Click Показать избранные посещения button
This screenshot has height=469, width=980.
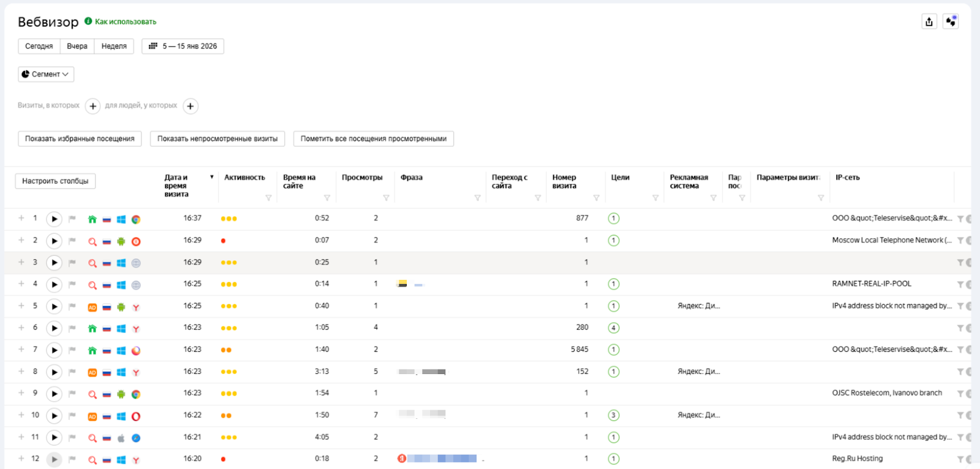click(x=80, y=139)
